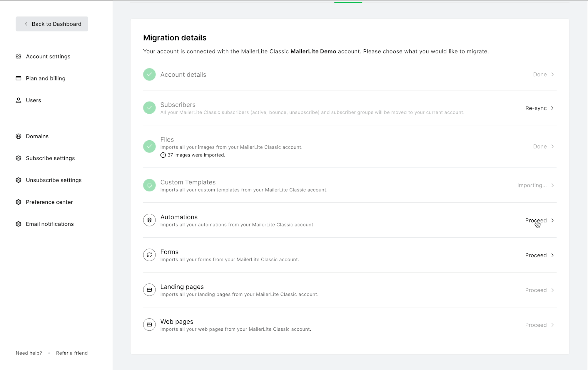The image size is (588, 370).
Task: Click the Subscribers green checkmark
Action: click(x=149, y=108)
